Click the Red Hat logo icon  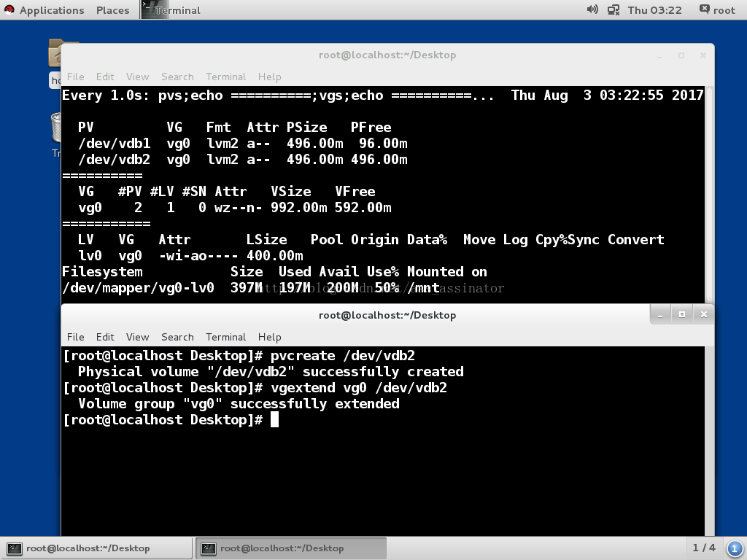pos(9,9)
